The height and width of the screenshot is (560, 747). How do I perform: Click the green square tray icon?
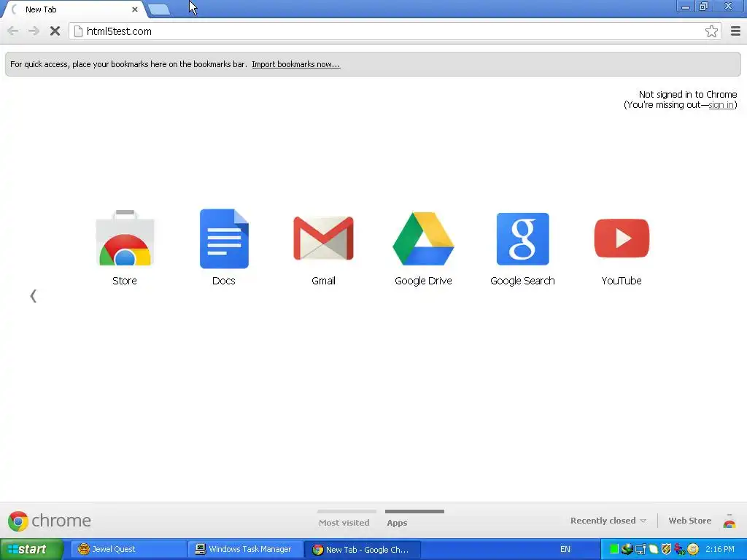[614, 549]
